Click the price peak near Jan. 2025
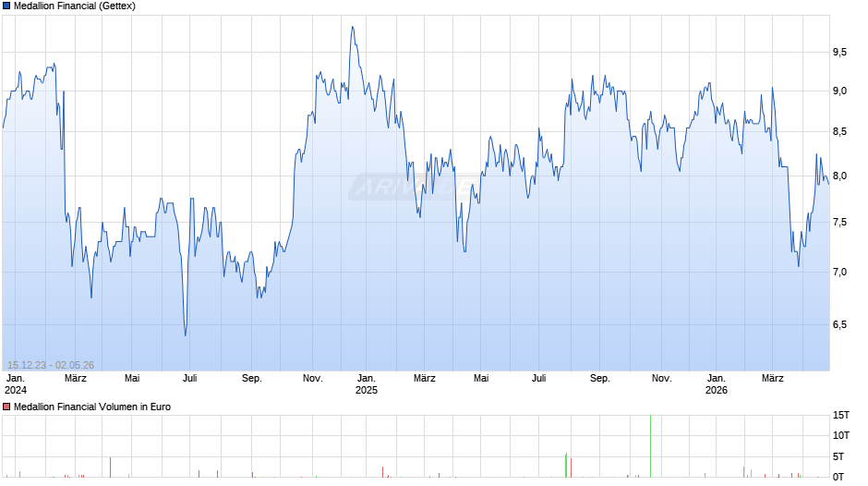The width and height of the screenshot is (868, 486). pos(353,27)
